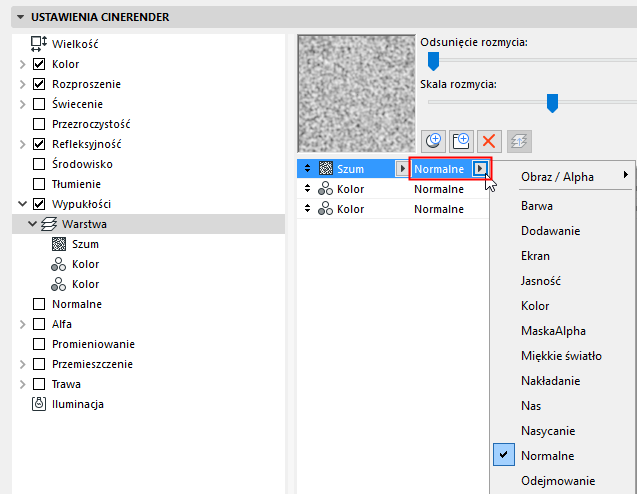This screenshot has width=637, height=494.
Task: Enable the Trawa checkbox
Action: 39,384
